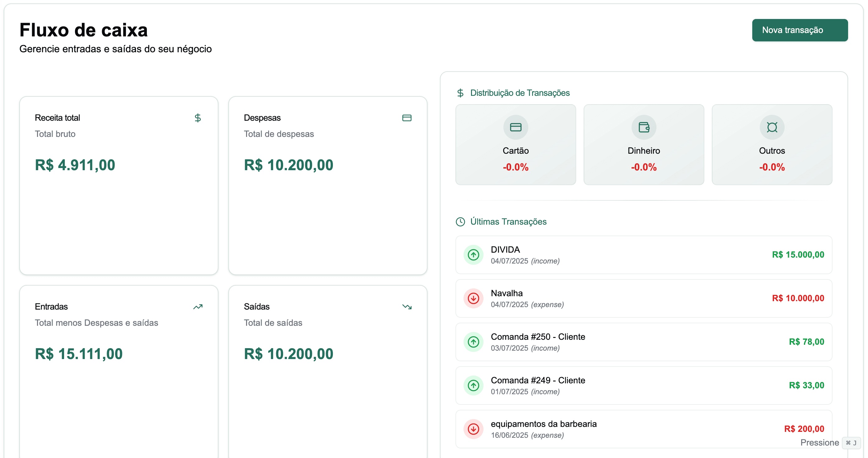Click the upward trend icon on Entradas card
Viewport: 868px width, 458px height.
(198, 307)
